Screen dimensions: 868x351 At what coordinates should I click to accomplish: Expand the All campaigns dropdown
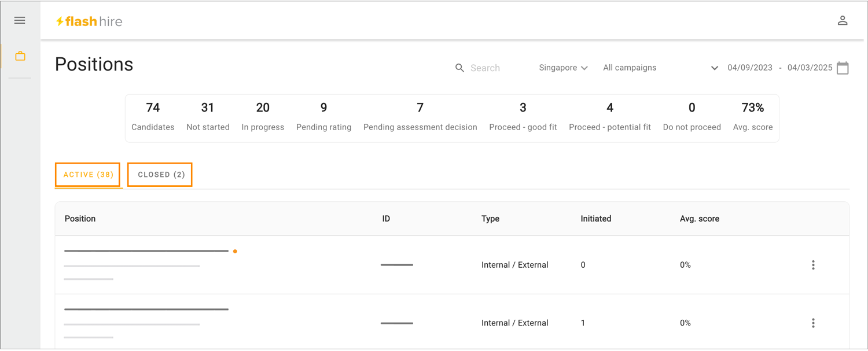[660, 68]
